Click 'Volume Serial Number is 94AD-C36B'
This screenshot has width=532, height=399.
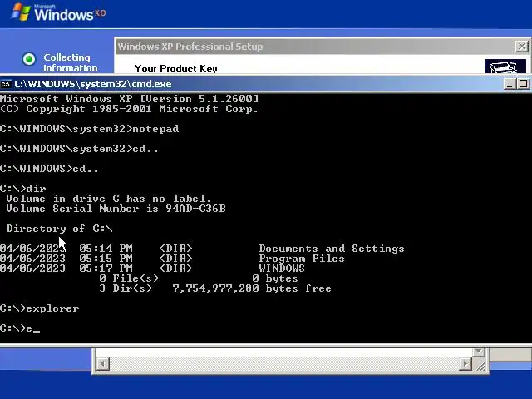pos(116,209)
